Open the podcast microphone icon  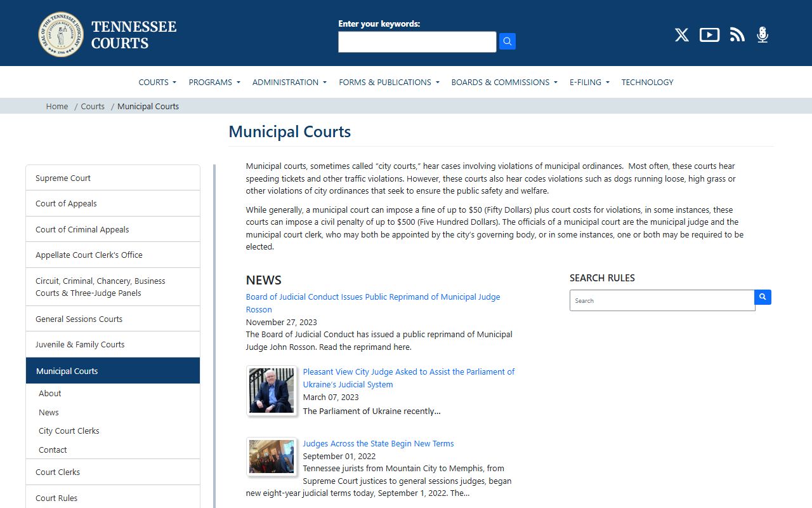pos(763,35)
